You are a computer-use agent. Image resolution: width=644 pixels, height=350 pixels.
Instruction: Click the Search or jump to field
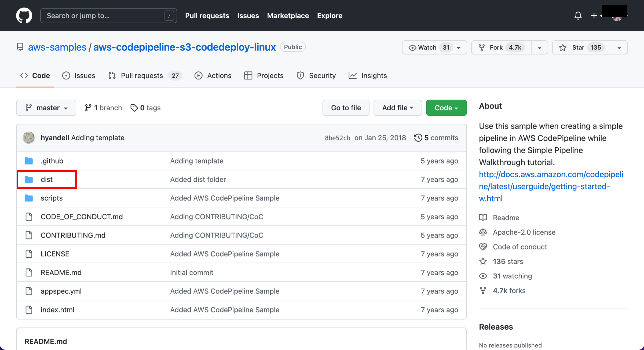click(x=108, y=16)
